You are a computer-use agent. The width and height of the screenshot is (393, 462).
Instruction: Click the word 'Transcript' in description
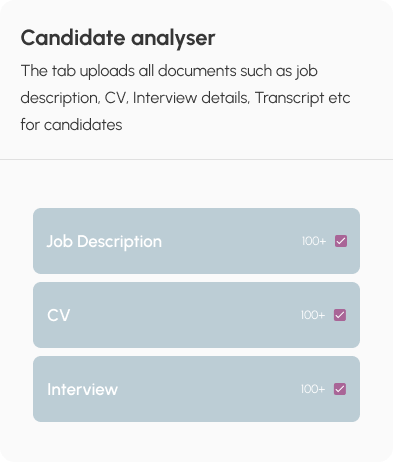tap(289, 98)
